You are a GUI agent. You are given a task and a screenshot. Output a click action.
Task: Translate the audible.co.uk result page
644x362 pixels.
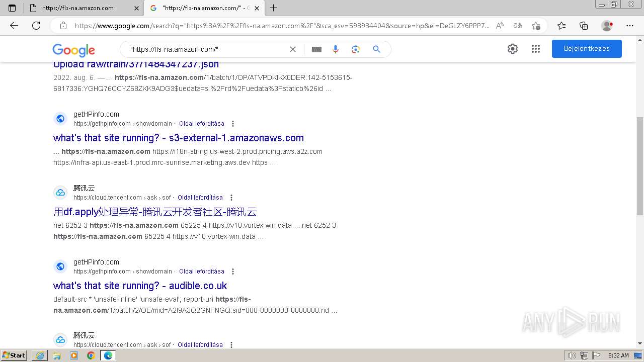coord(202,271)
